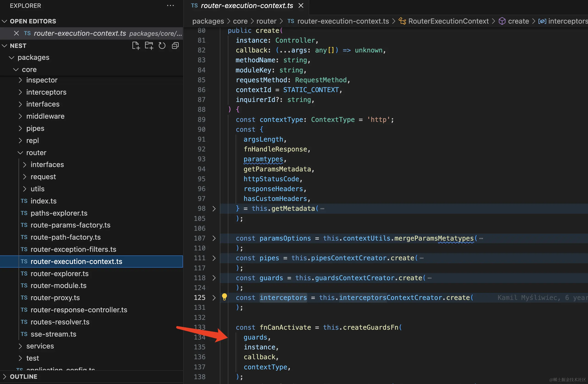Click the RouterExecutionContext class breadcrumb
588x384 pixels.
tap(444, 21)
